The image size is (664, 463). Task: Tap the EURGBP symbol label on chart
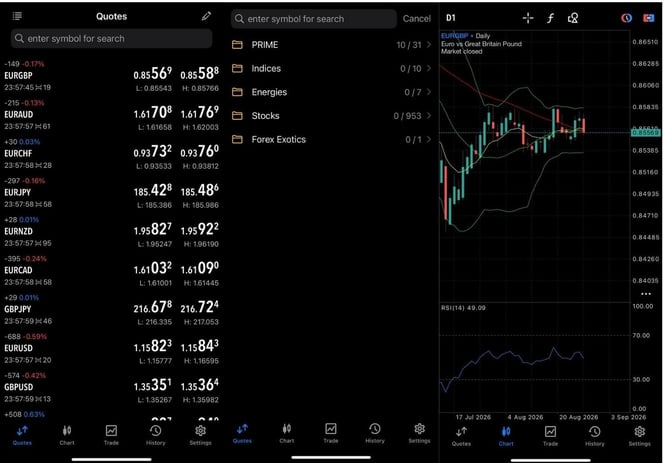[454, 36]
